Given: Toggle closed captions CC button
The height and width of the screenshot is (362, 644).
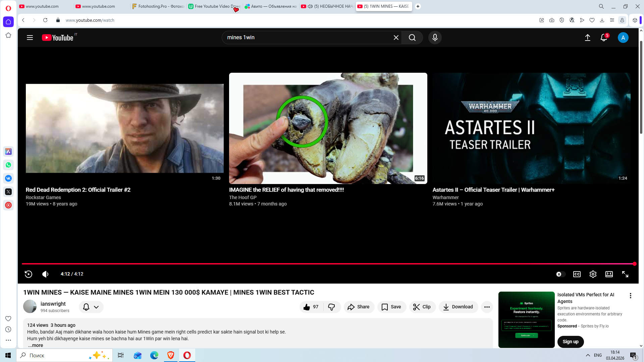Looking at the screenshot, I should pyautogui.click(x=577, y=274).
